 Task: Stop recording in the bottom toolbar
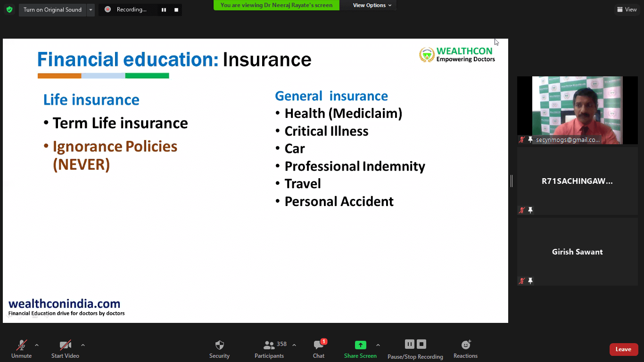421,344
